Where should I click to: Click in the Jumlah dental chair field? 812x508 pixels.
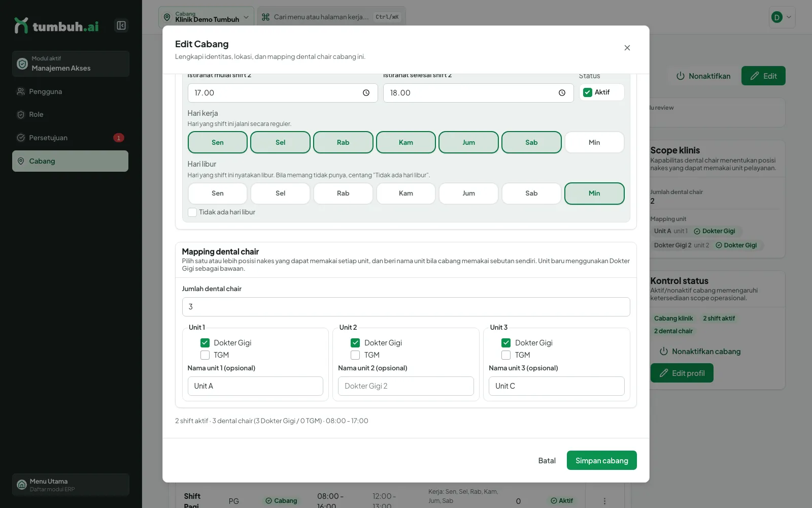click(x=406, y=307)
